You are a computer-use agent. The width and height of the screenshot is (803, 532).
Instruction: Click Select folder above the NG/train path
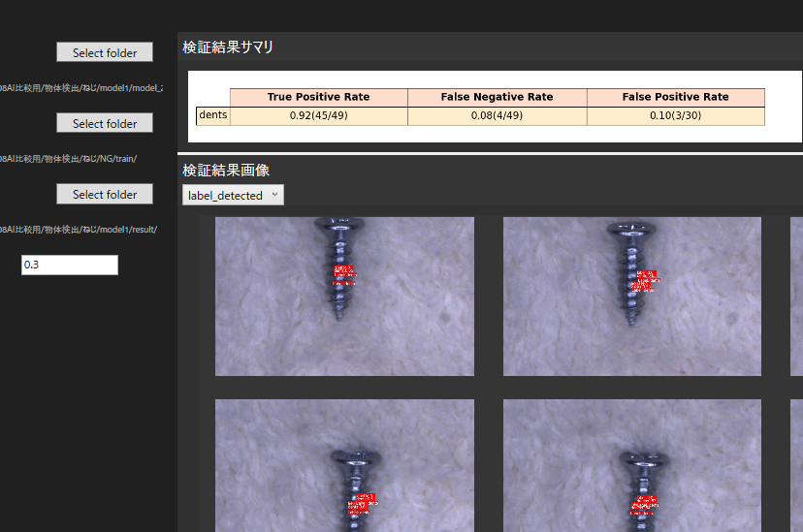[x=105, y=123]
